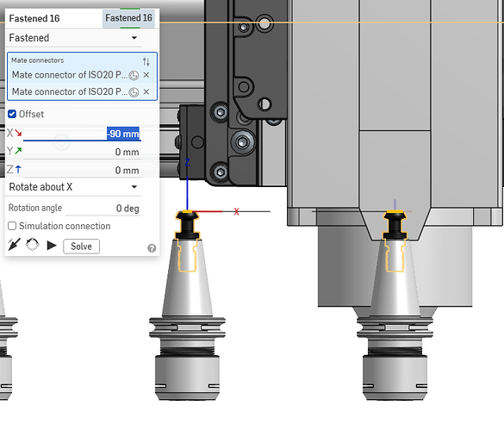The image size is (504, 431).
Task: Click the Fastened 16 highlighted name tag
Action: 128,18
